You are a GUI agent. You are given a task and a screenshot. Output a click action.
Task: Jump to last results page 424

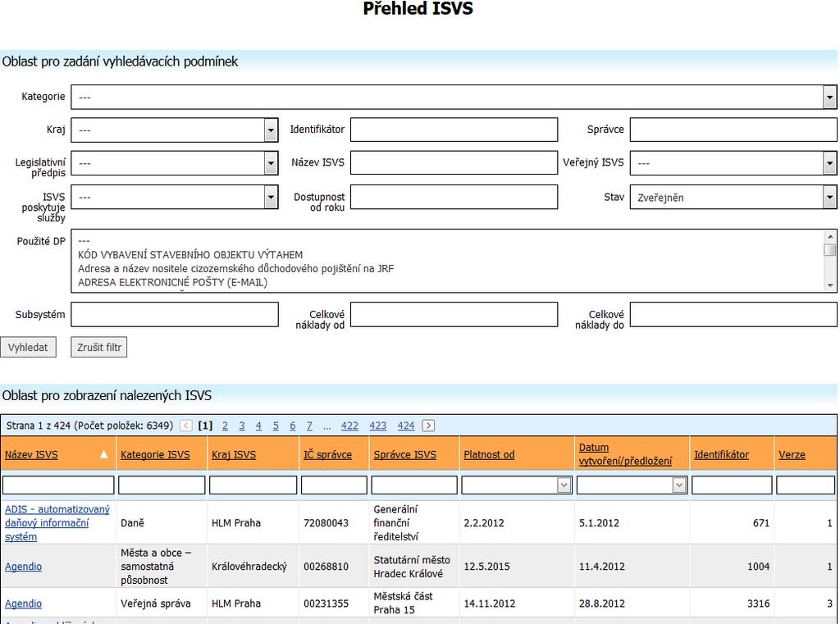(x=406, y=426)
